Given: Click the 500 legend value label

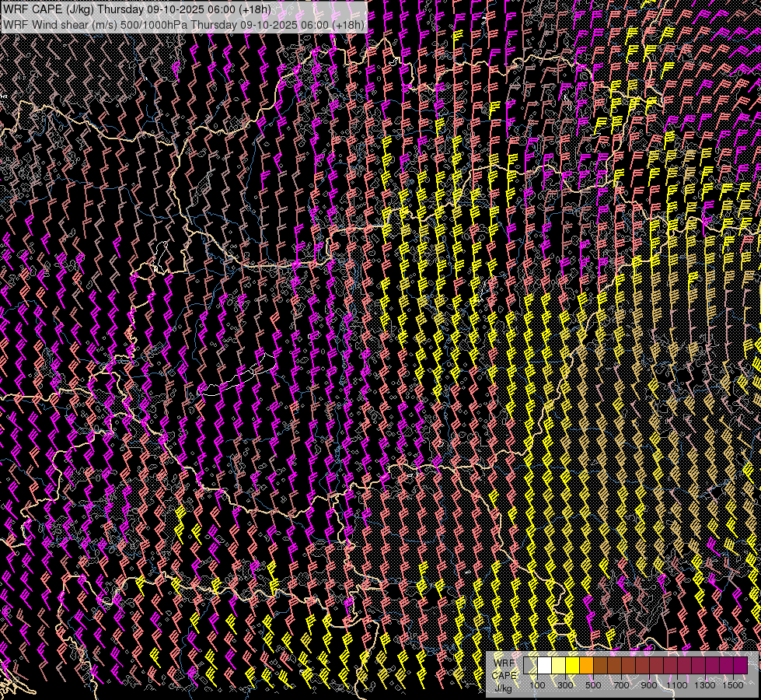Looking at the screenshot, I should (593, 684).
